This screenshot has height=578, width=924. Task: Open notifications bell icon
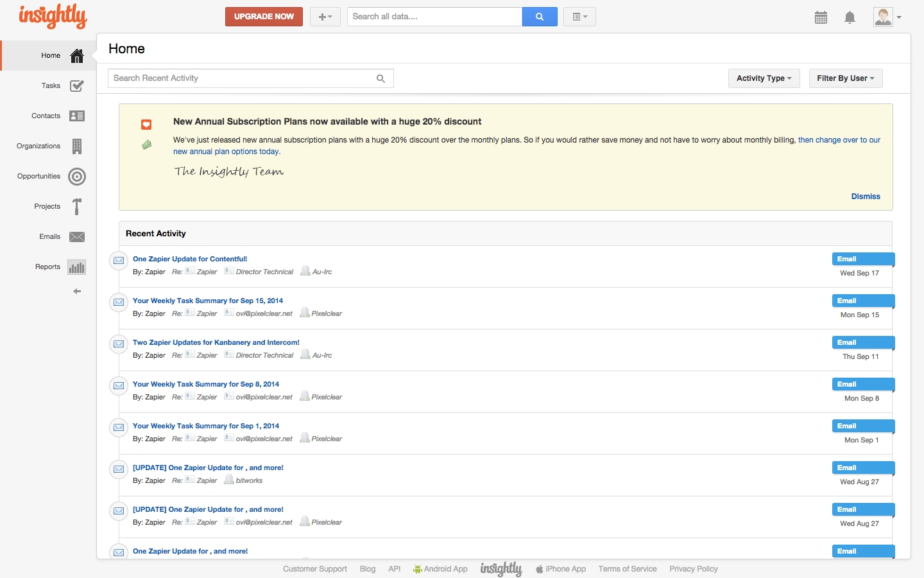click(850, 17)
